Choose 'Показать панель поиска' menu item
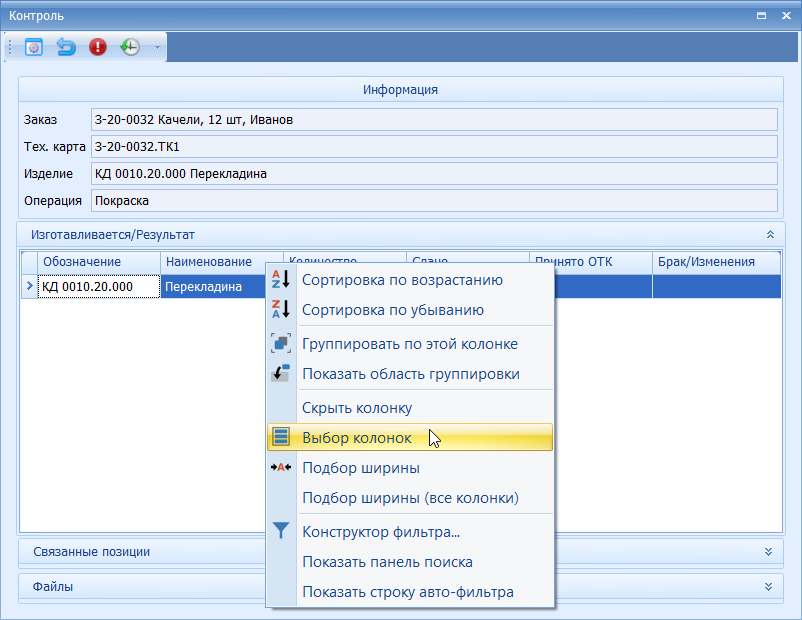Image resolution: width=802 pixels, height=620 pixels. click(387, 562)
